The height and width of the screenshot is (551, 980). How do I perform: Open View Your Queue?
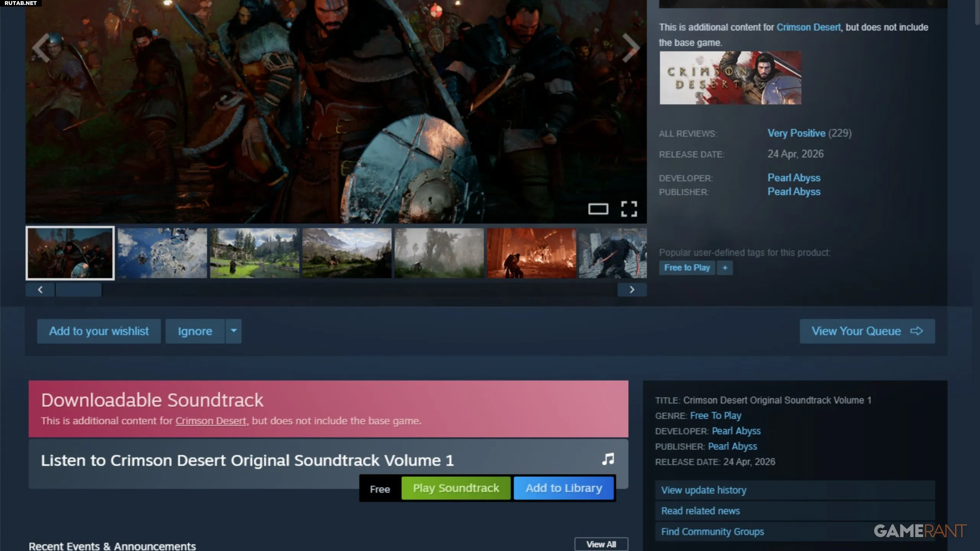pos(867,331)
